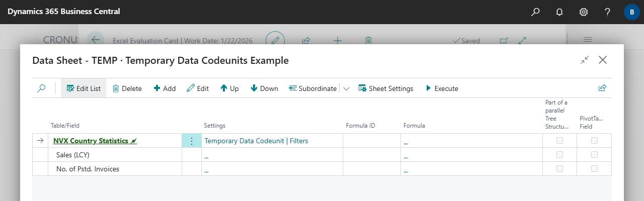Image resolution: width=644 pixels, height=201 pixels.
Task: Go back on Excel Evaluation Card
Action: [96, 40]
